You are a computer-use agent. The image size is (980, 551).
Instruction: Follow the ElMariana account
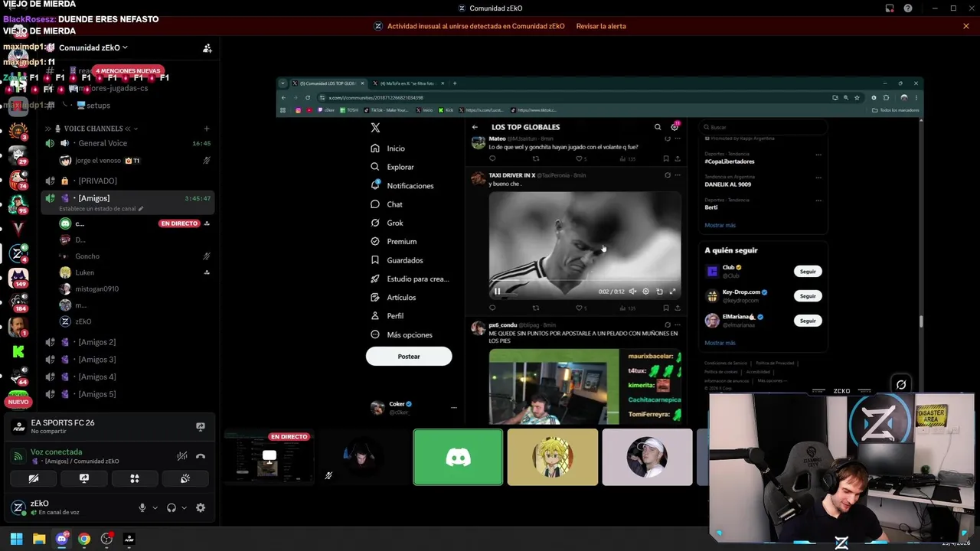click(808, 321)
